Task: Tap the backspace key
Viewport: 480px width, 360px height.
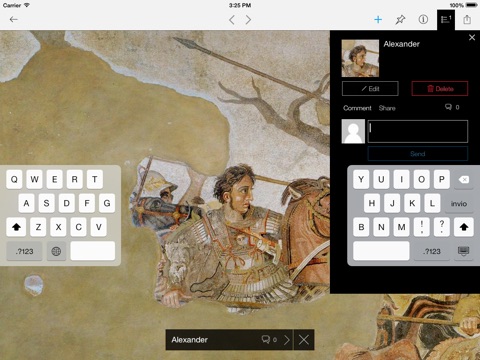Action: [x=464, y=179]
